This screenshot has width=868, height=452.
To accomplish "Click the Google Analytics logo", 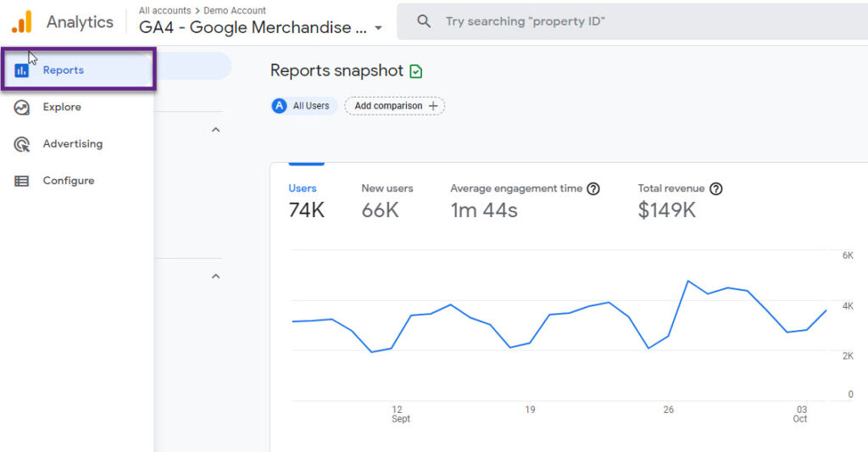I will (x=22, y=22).
